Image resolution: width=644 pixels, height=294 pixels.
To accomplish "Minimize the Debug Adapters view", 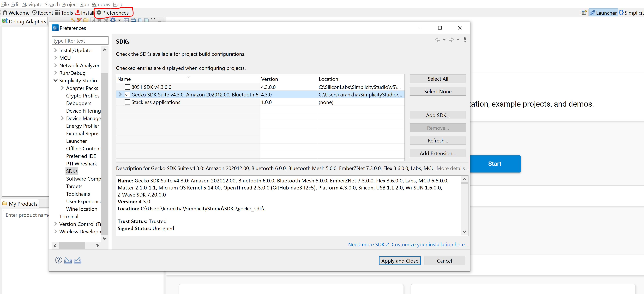I will (x=153, y=19).
